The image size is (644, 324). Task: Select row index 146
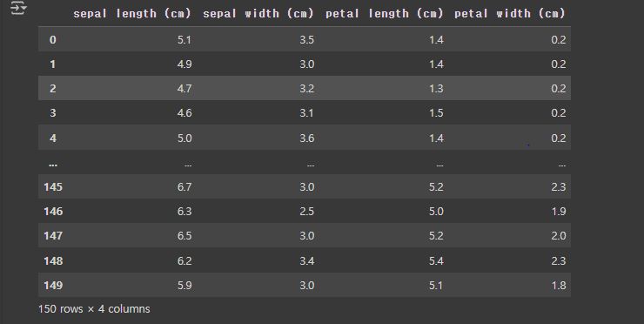pos(53,212)
